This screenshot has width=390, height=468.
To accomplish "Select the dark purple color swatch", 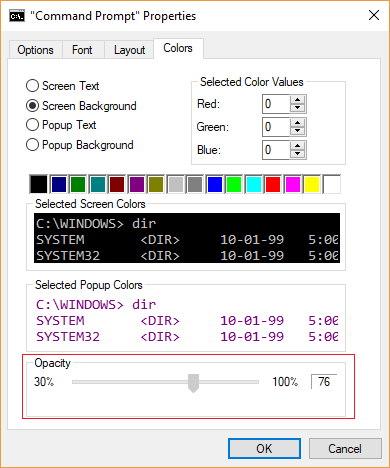I will [137, 184].
